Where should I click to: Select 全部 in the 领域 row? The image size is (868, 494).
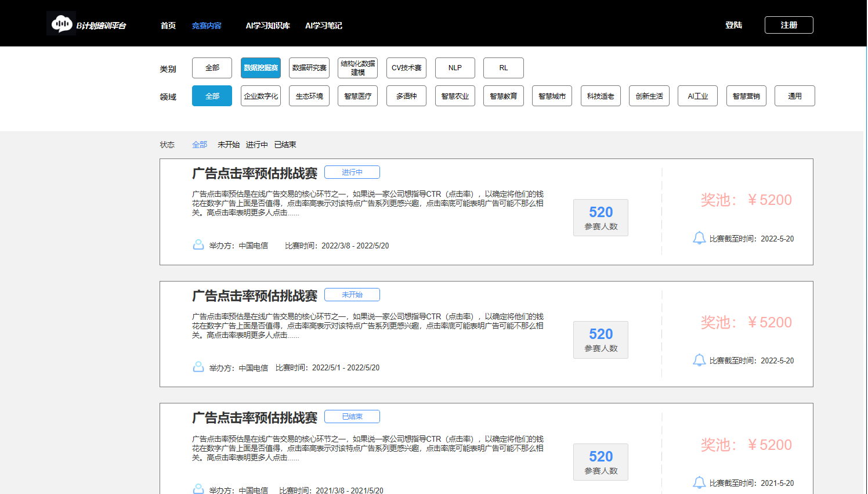pyautogui.click(x=212, y=96)
